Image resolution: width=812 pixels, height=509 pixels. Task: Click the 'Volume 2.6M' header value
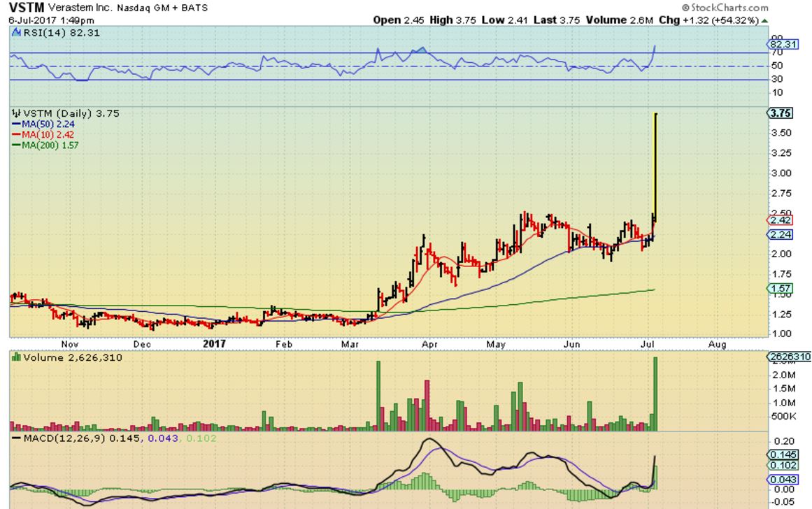[620, 20]
